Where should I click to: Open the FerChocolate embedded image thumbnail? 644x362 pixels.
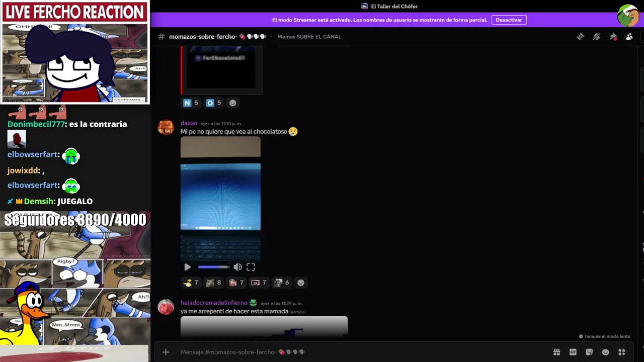click(x=221, y=68)
